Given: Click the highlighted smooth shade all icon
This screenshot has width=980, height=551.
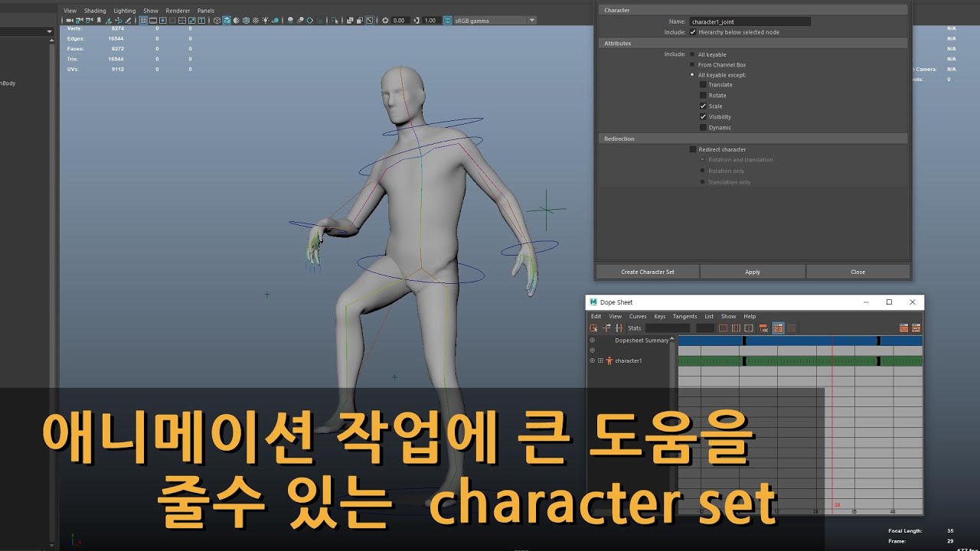Looking at the screenshot, I should [226, 21].
